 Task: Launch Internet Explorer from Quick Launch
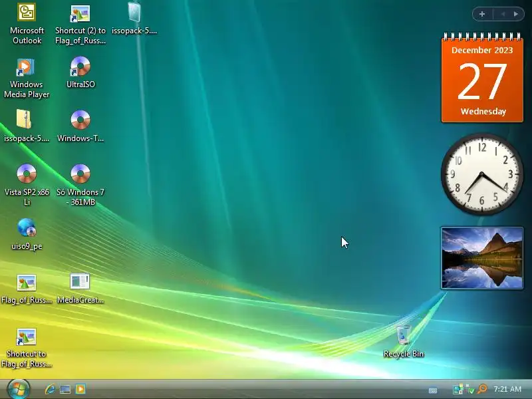51,389
